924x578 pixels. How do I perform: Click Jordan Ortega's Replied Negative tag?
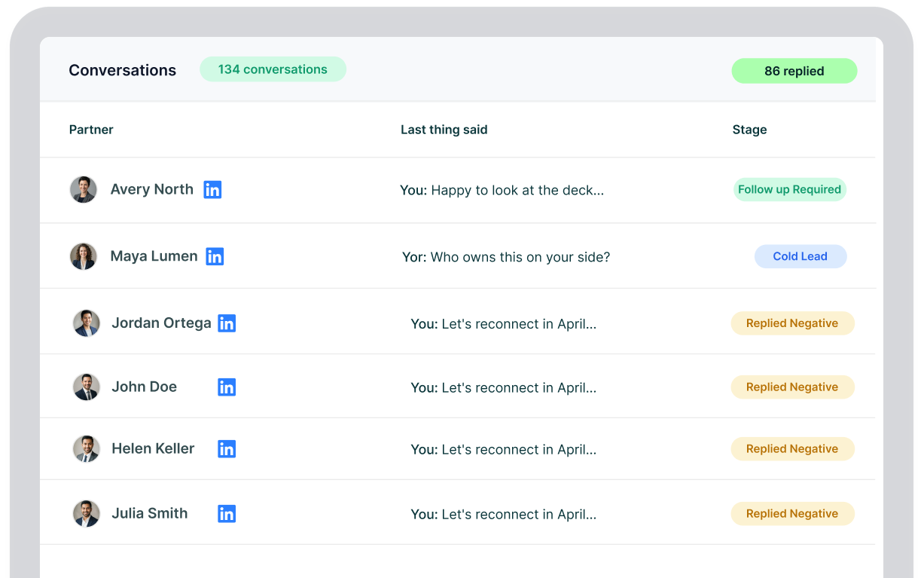[792, 323]
